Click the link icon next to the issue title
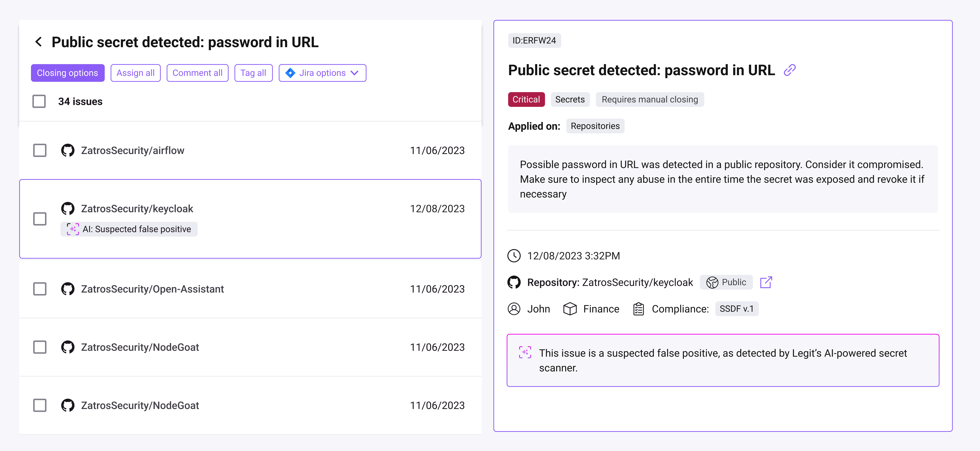 pyautogui.click(x=790, y=70)
